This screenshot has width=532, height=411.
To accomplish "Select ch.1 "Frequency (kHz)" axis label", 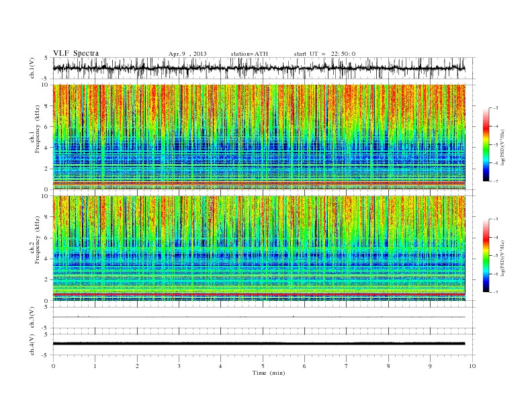I will click(x=38, y=129).
